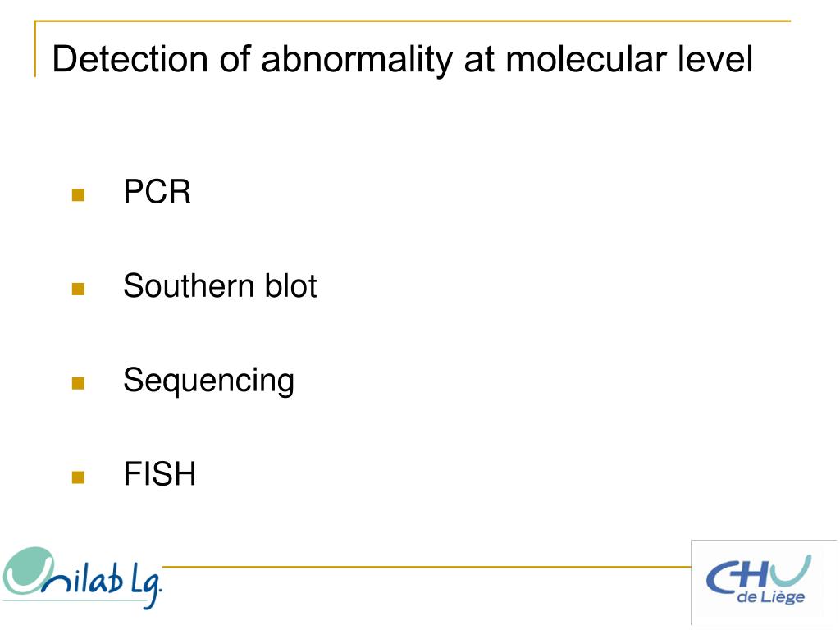
Task: Click the word 'abnormality' in the title
Action: point(357,59)
